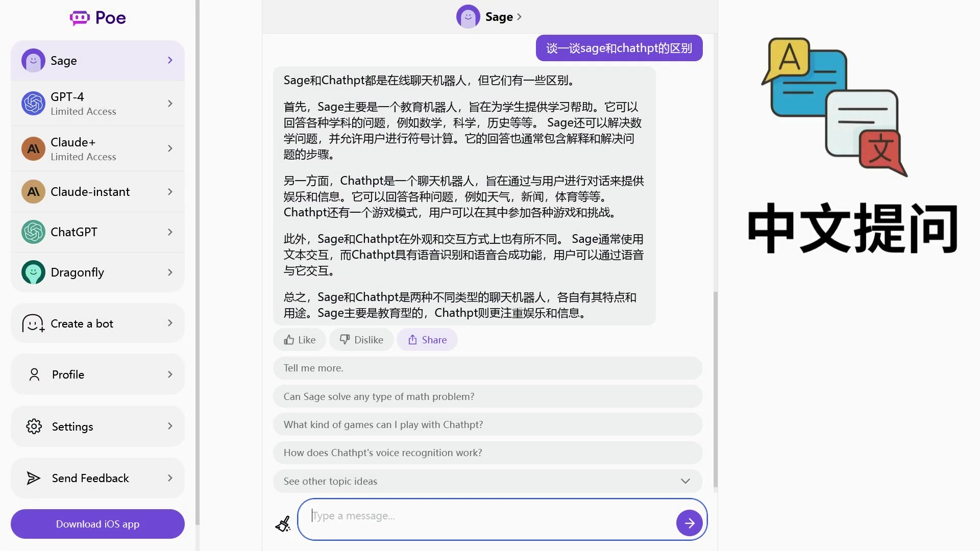Click the ChatGPT bot icon
Screen dimensions: 980x551
tap(33, 232)
